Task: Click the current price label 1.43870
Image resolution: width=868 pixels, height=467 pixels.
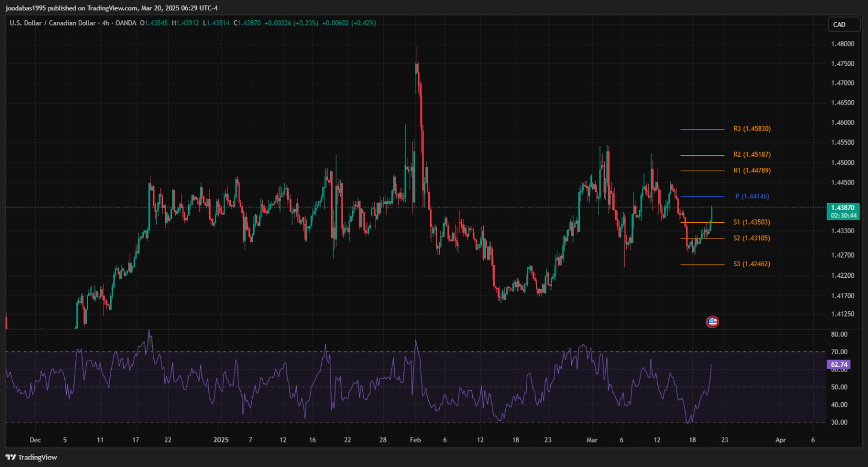Action: (x=843, y=207)
